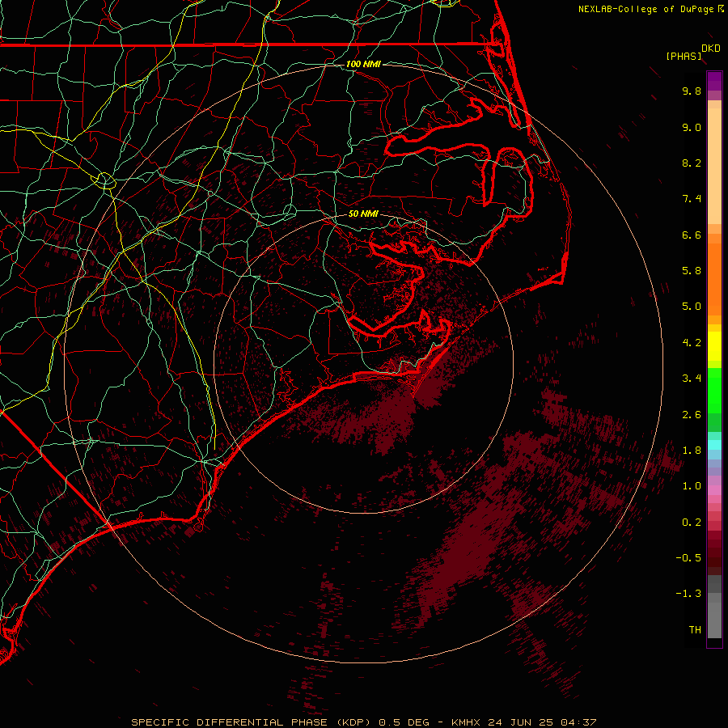Viewport: 728px width, 728px height.
Task: Pick the yellow segment of the color bar
Action: pyautogui.click(x=714, y=346)
